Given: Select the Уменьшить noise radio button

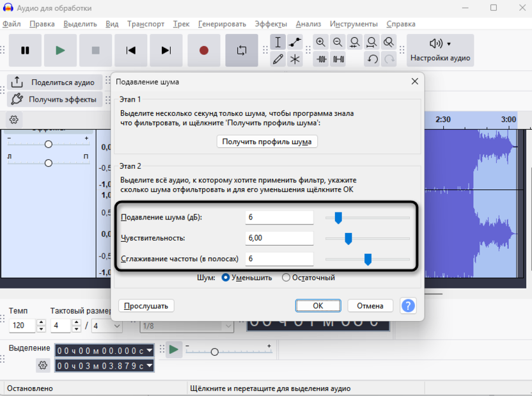Looking at the screenshot, I should (x=227, y=278).
